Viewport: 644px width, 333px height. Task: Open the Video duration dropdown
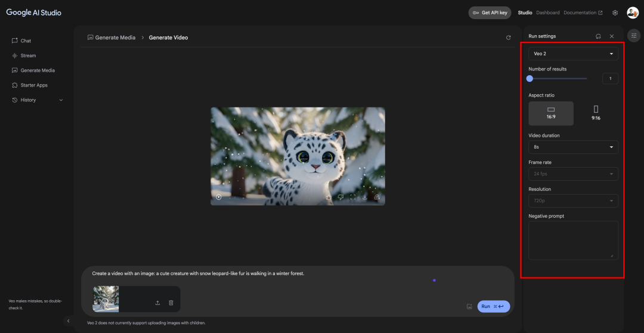click(574, 147)
